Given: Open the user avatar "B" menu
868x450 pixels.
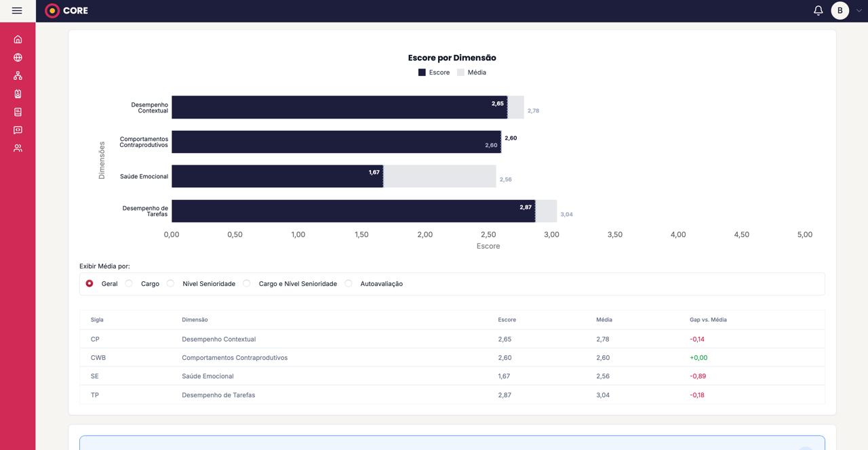Looking at the screenshot, I should point(840,11).
